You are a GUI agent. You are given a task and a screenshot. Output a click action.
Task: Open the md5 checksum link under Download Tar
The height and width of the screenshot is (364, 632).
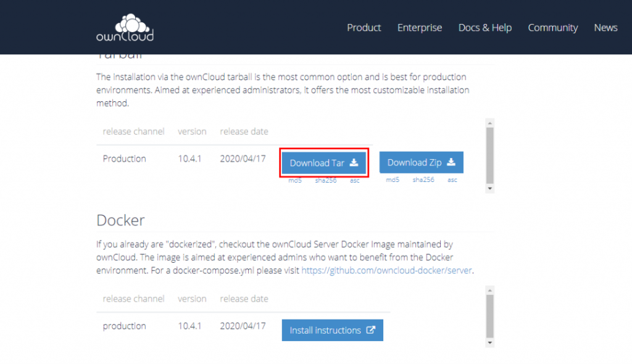[295, 180]
